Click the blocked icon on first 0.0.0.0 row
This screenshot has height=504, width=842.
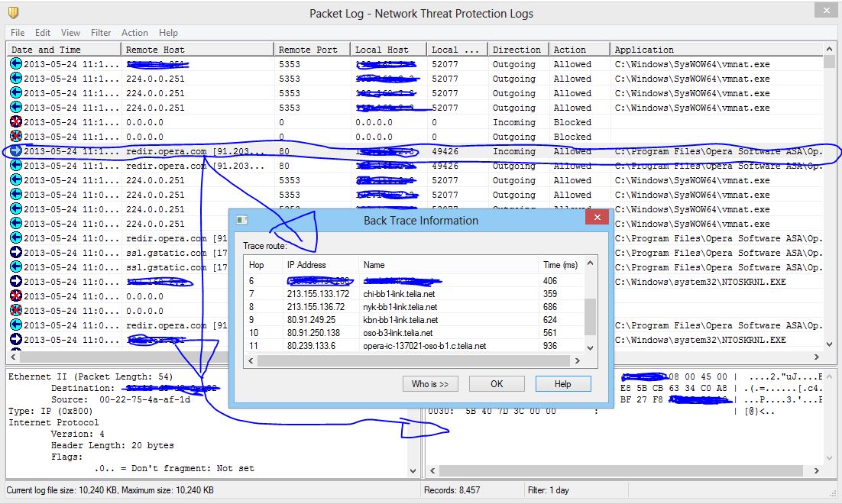point(15,122)
